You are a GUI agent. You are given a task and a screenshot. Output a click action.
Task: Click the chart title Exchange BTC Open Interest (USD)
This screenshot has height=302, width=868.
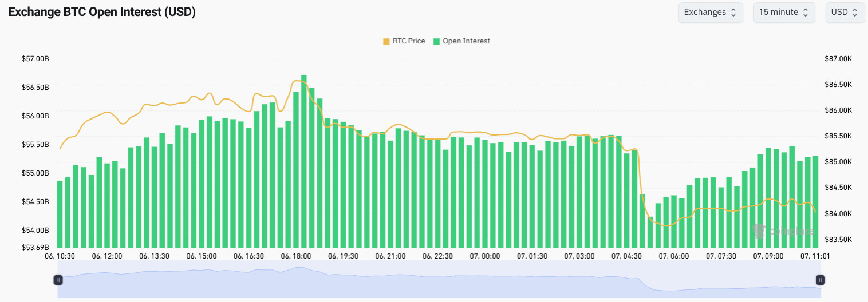102,12
